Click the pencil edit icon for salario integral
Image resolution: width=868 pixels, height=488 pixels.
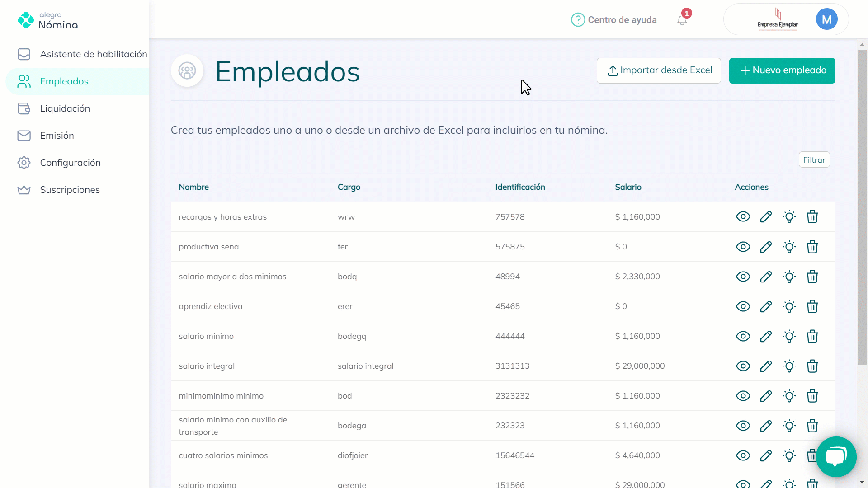[766, 366]
